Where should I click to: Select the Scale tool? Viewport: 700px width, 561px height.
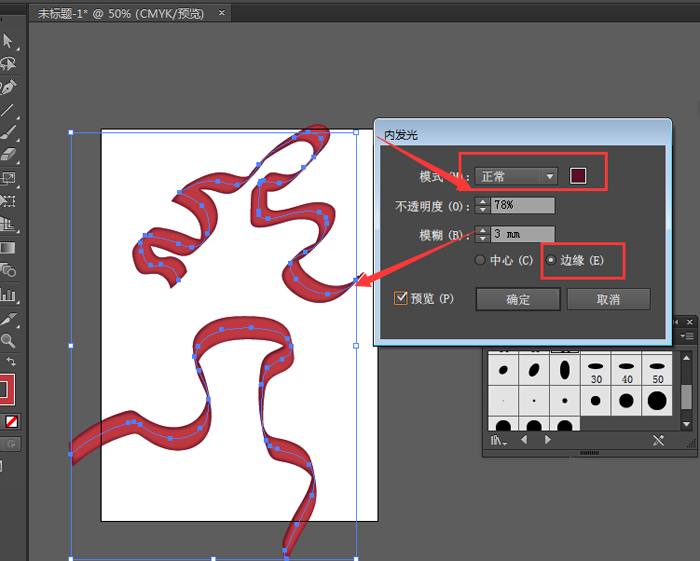(8, 179)
